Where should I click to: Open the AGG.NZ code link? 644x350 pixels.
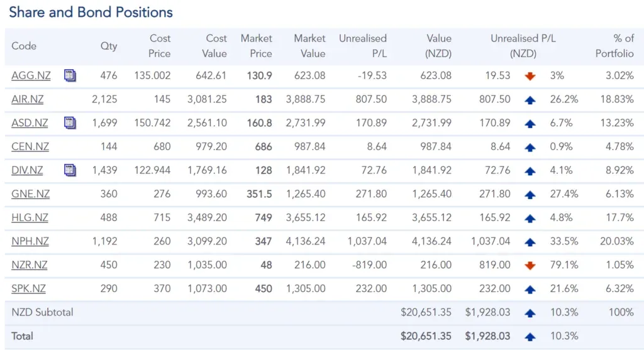pos(31,75)
